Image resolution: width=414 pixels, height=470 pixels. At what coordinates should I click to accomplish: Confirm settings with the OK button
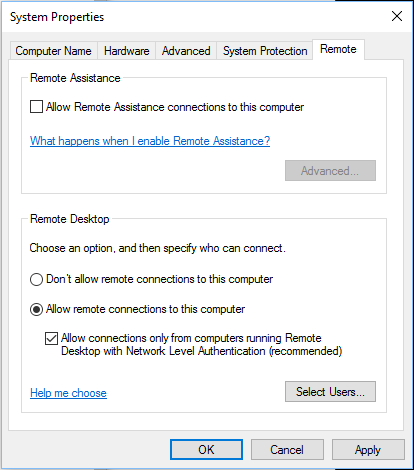coord(206,450)
